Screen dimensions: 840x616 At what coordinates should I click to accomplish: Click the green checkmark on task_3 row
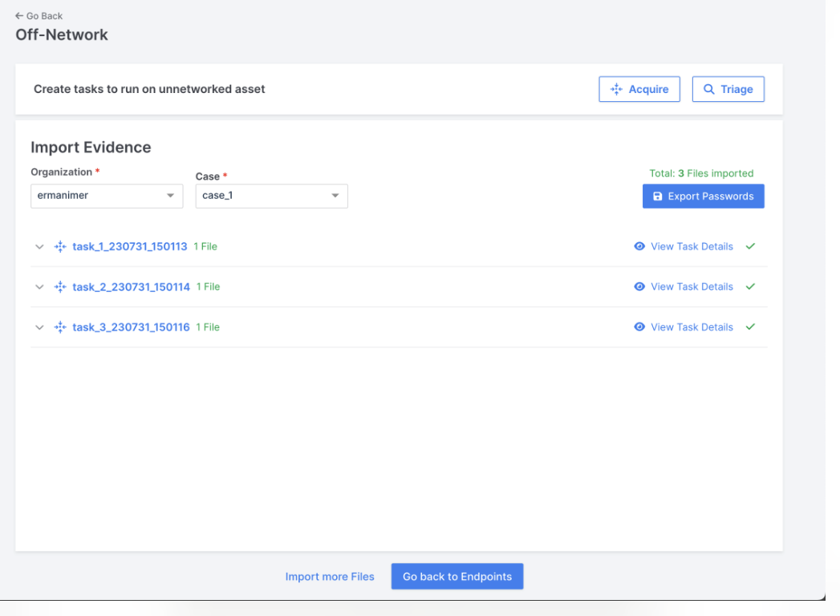(750, 327)
